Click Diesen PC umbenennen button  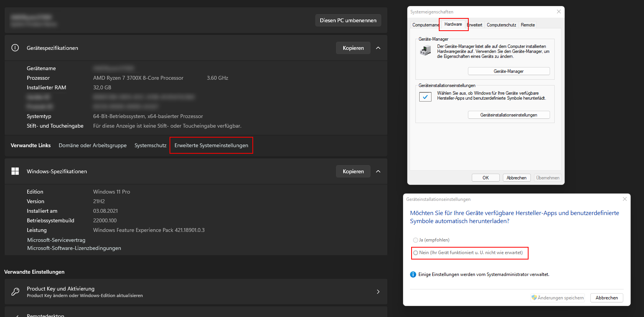pyautogui.click(x=348, y=20)
